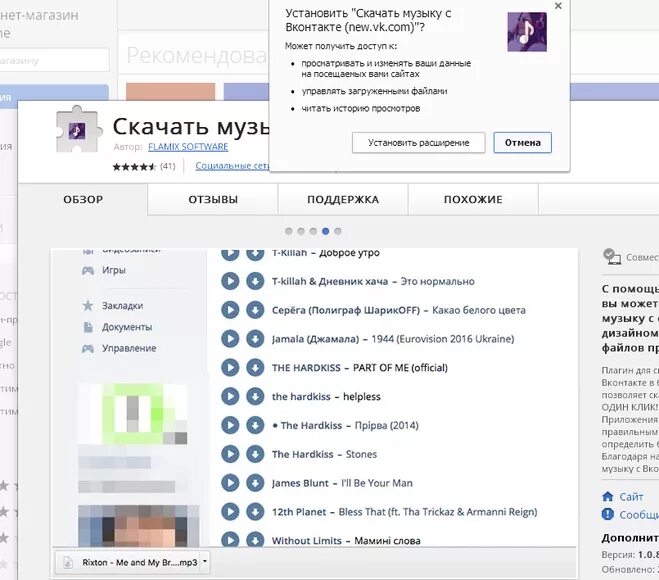Download 'T-Killah – Доброе утро'
Image resolution: width=659 pixels, height=580 pixels.
coord(255,255)
